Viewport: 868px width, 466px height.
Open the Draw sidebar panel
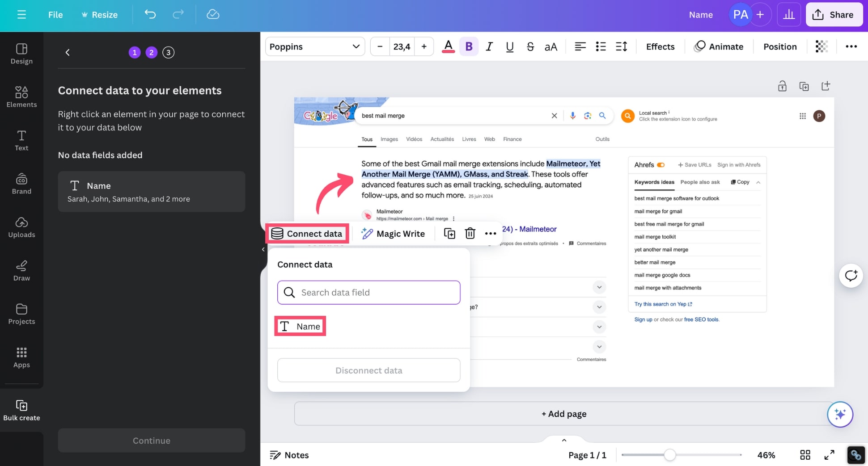[x=21, y=270]
